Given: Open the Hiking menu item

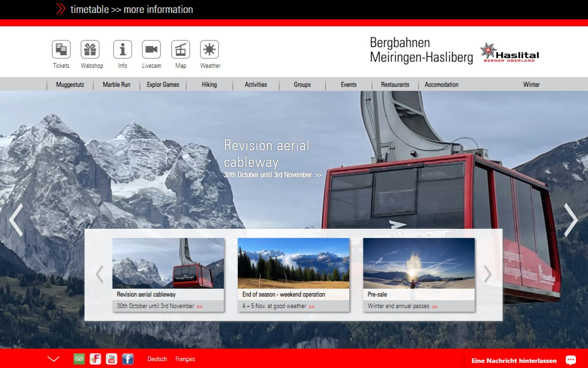Looking at the screenshot, I should click(209, 84).
